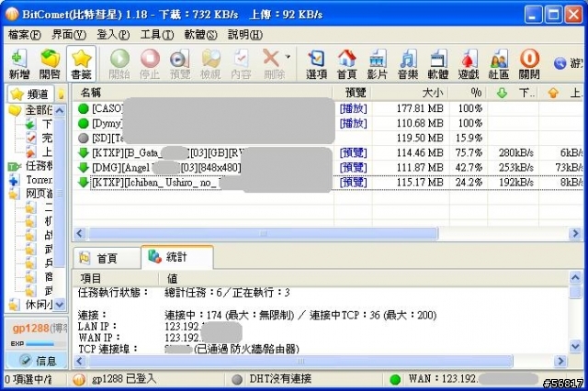Click task list horizontal scroll right arrow

(575, 234)
